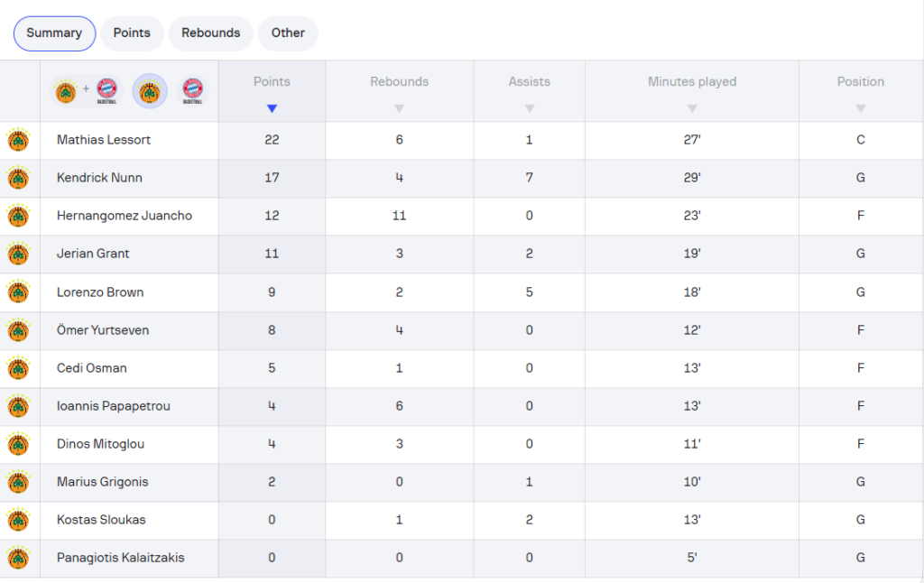Switch to the Bayern Munich team filter
924x583 pixels.
pos(192,90)
